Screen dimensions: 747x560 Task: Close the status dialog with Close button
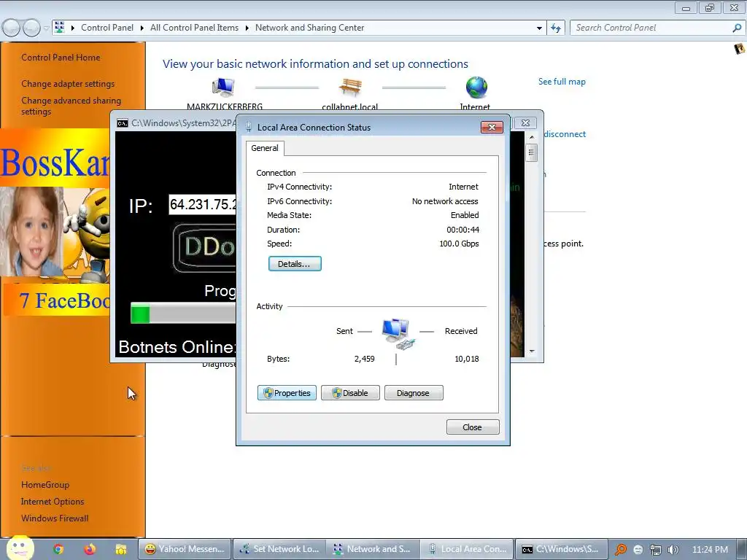click(473, 427)
